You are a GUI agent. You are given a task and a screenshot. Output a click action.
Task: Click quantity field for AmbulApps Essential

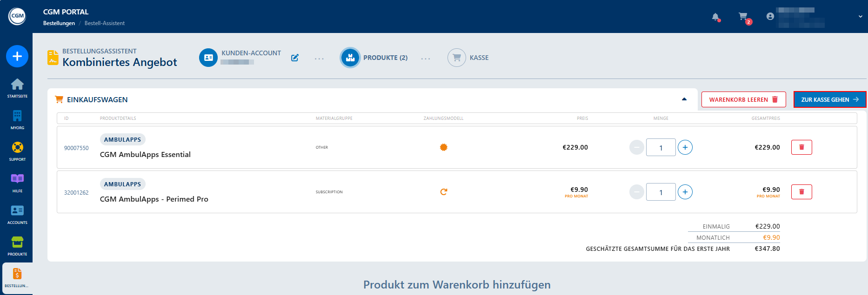pyautogui.click(x=661, y=147)
